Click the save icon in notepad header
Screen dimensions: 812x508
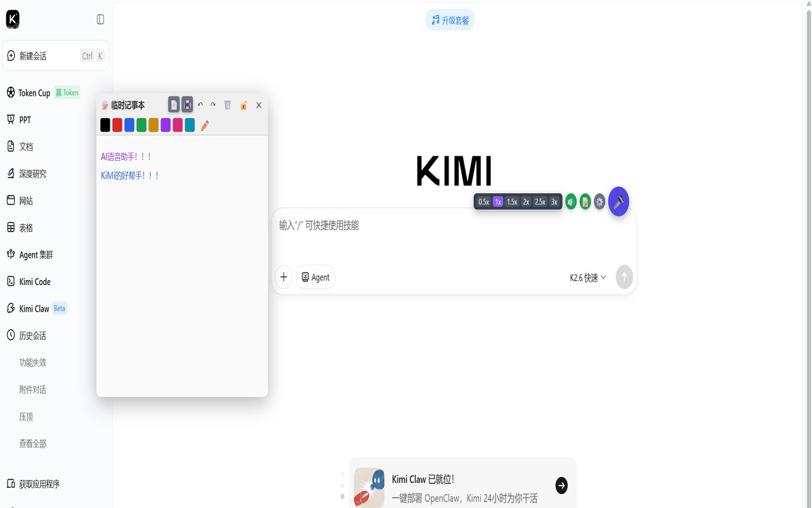point(187,105)
